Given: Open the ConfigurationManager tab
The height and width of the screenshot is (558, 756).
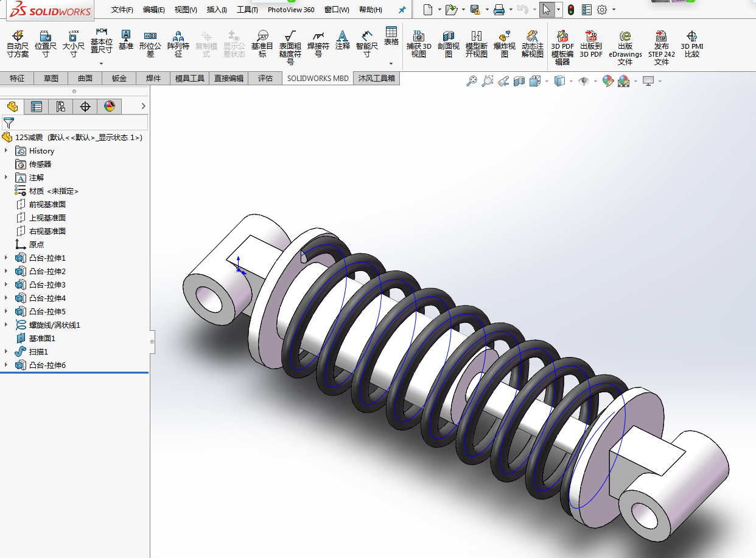Looking at the screenshot, I should (61, 107).
